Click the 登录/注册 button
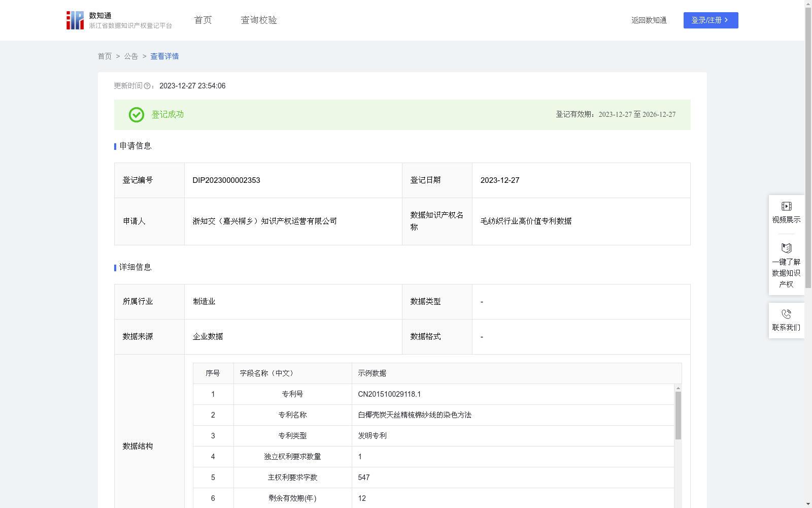 pyautogui.click(x=710, y=20)
